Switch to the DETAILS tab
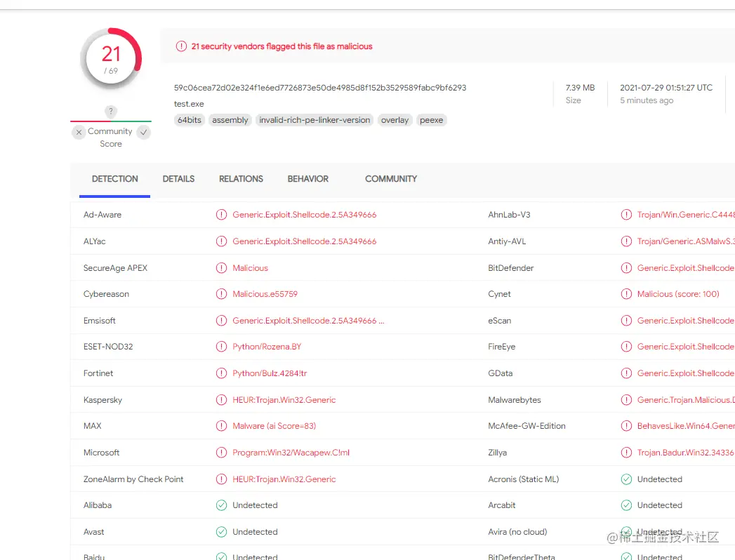 [178, 179]
